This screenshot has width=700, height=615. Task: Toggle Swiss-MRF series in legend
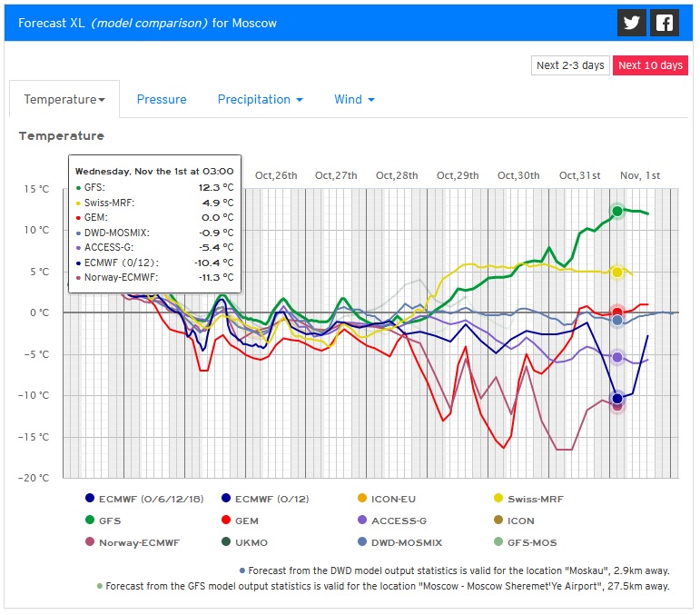[x=528, y=499]
